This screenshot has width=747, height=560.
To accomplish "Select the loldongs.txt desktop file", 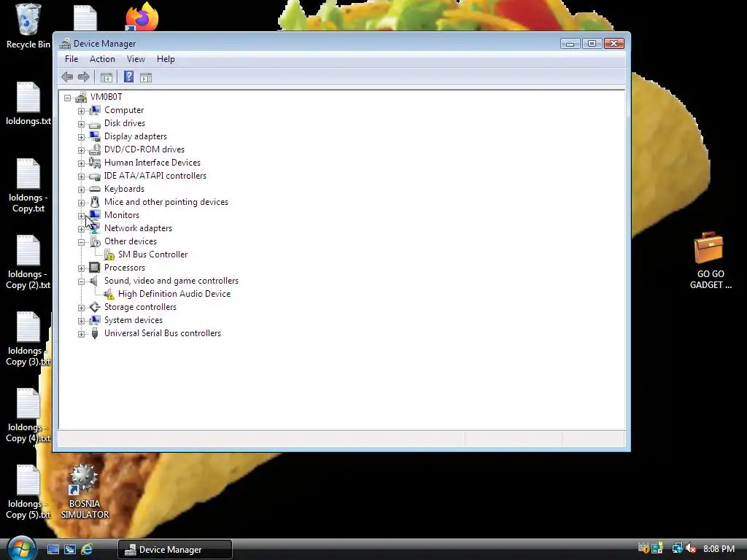I will point(28,104).
